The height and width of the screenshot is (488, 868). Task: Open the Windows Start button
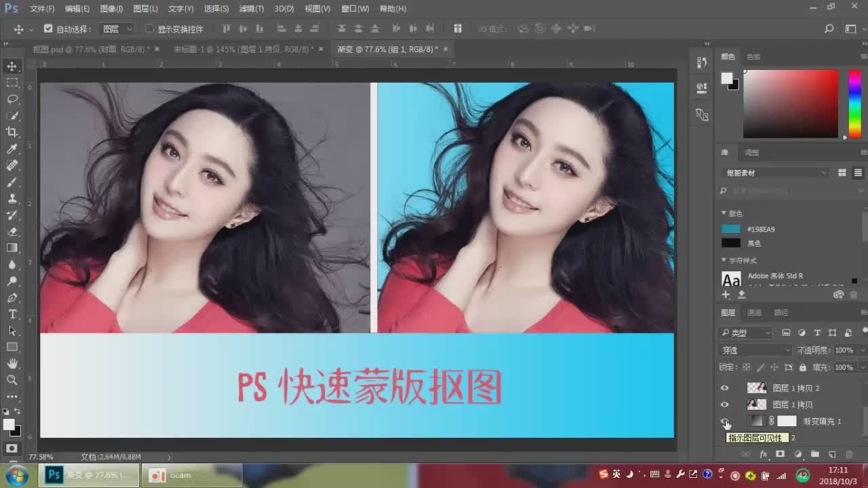click(x=16, y=475)
